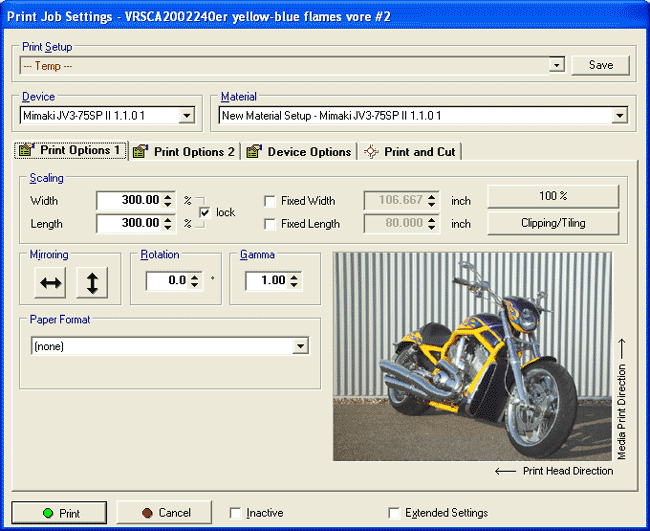The image size is (650, 531).
Task: Open the Print Setup dropdown
Action: pos(557,66)
